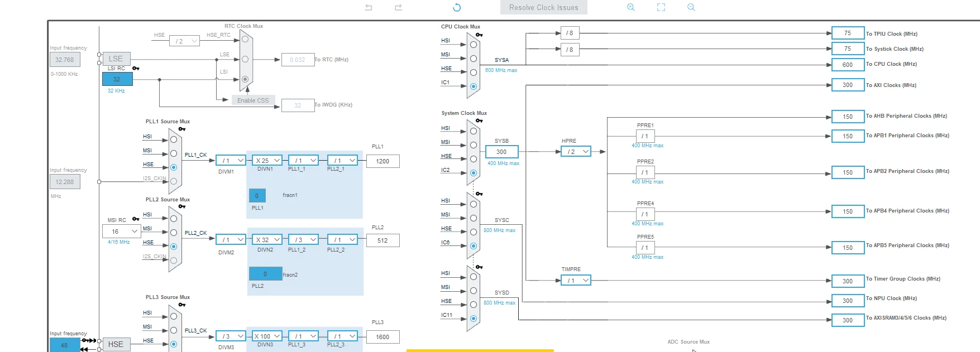Click the key icon above CPU Clock Mux
980x352 pixels.
[x=479, y=35]
